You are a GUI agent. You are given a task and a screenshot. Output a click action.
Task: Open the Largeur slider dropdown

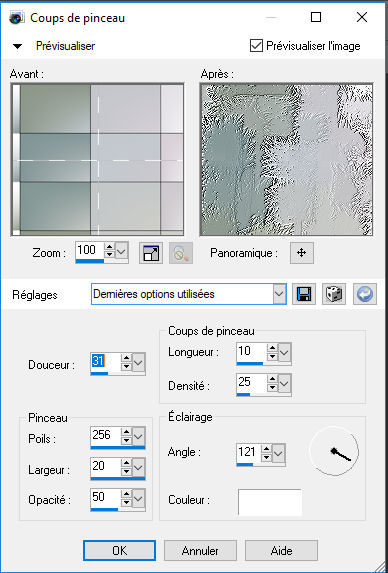(x=139, y=467)
